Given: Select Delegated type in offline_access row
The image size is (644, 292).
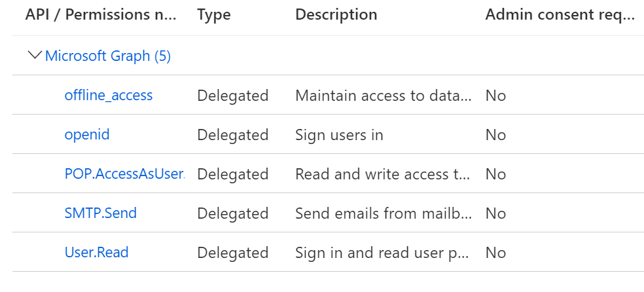Looking at the screenshot, I should point(233,96).
